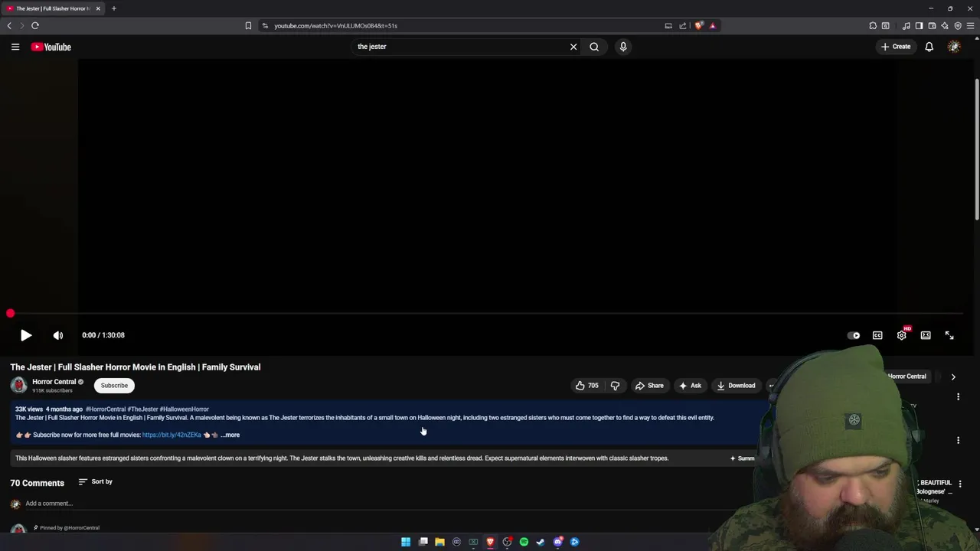Screen dimensions: 980x551
Task: Close The Jester browser tab
Action: point(98,8)
